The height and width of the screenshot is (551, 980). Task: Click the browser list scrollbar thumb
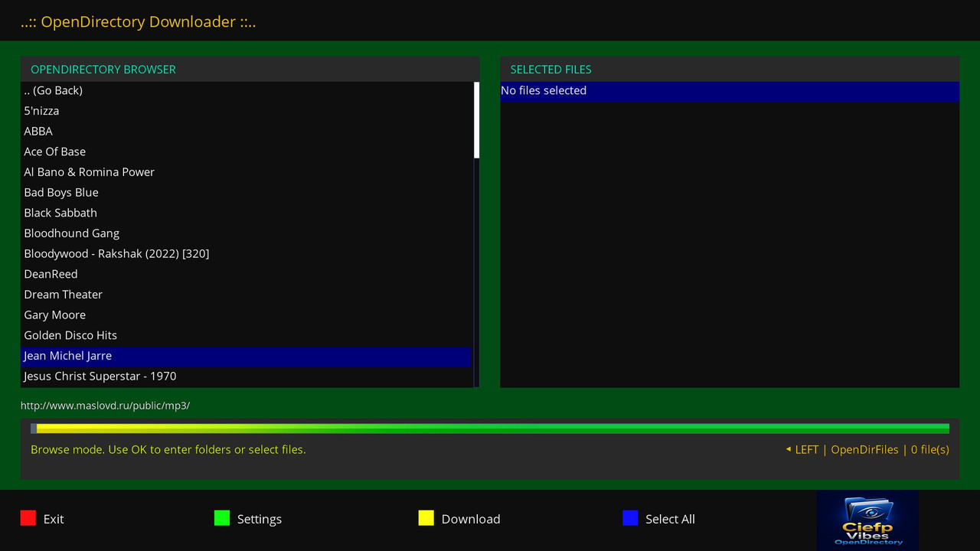coord(477,120)
